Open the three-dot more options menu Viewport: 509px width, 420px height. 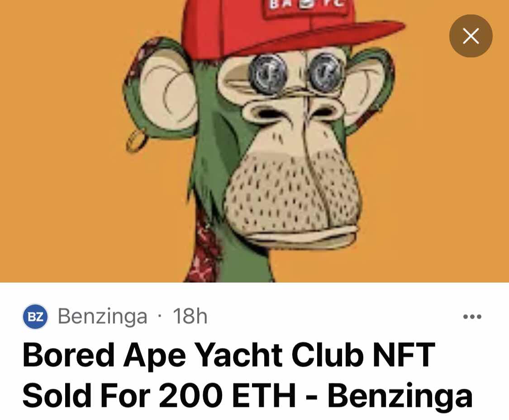pyautogui.click(x=472, y=316)
